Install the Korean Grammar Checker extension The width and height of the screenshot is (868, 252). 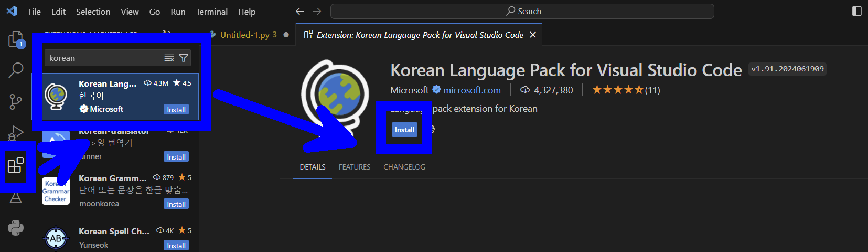tap(176, 204)
